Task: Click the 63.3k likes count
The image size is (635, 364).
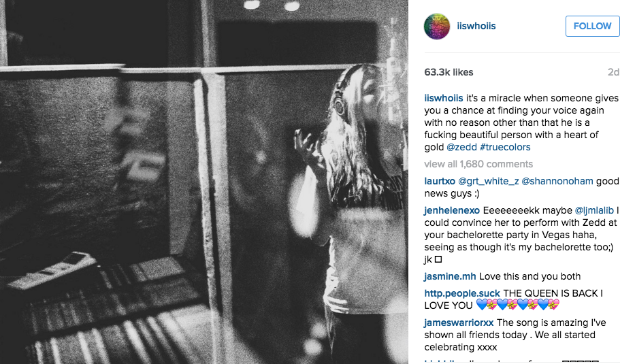Action: pos(449,72)
